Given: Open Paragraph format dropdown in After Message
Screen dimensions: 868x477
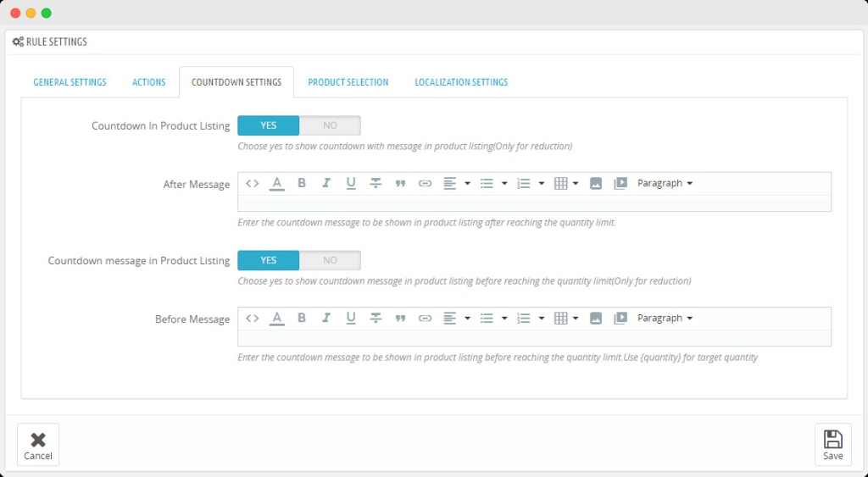Looking at the screenshot, I should tap(665, 184).
